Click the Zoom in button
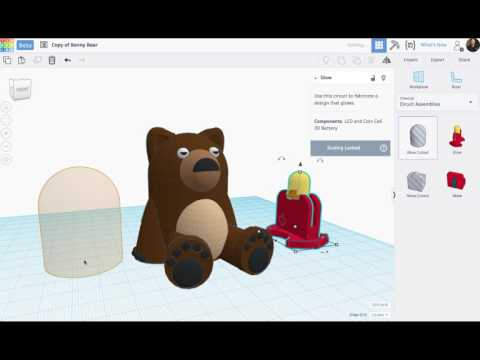The width and height of the screenshot is (480, 360). point(6,133)
